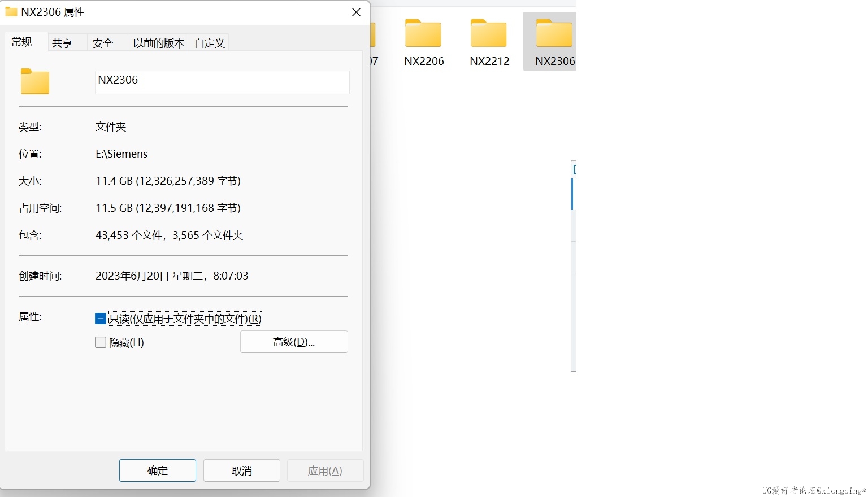The width and height of the screenshot is (868, 497).
Task: Click the folder name field containing NX2306
Action: pyautogui.click(x=222, y=82)
